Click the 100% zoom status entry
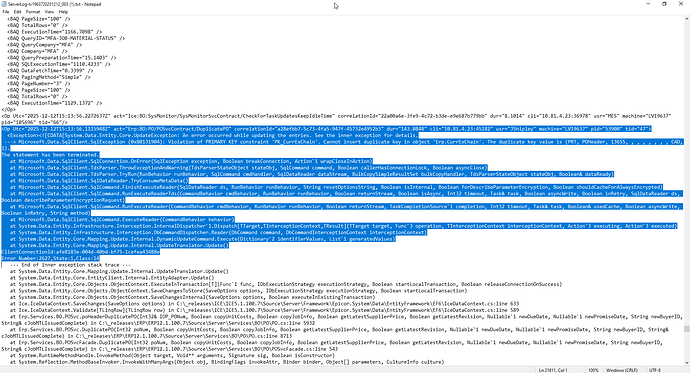Screen dimensions: 690x373 [593, 370]
